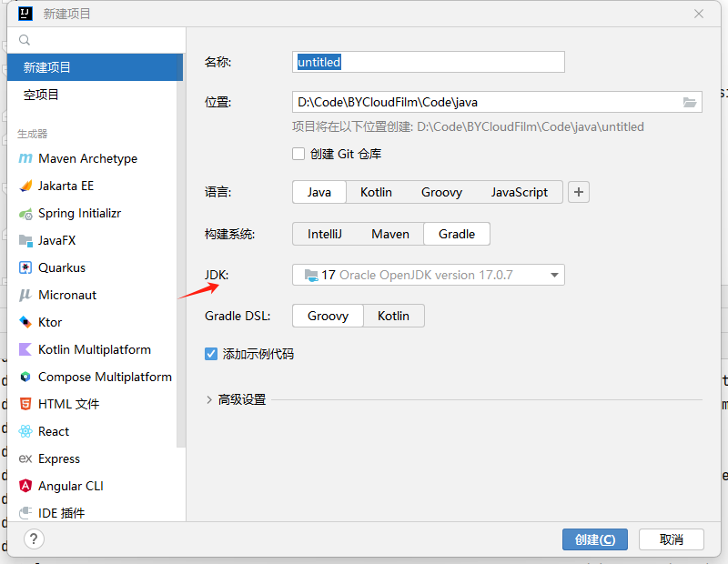Click the React atom icon
Viewport: 728px width, 564px height.
25,431
